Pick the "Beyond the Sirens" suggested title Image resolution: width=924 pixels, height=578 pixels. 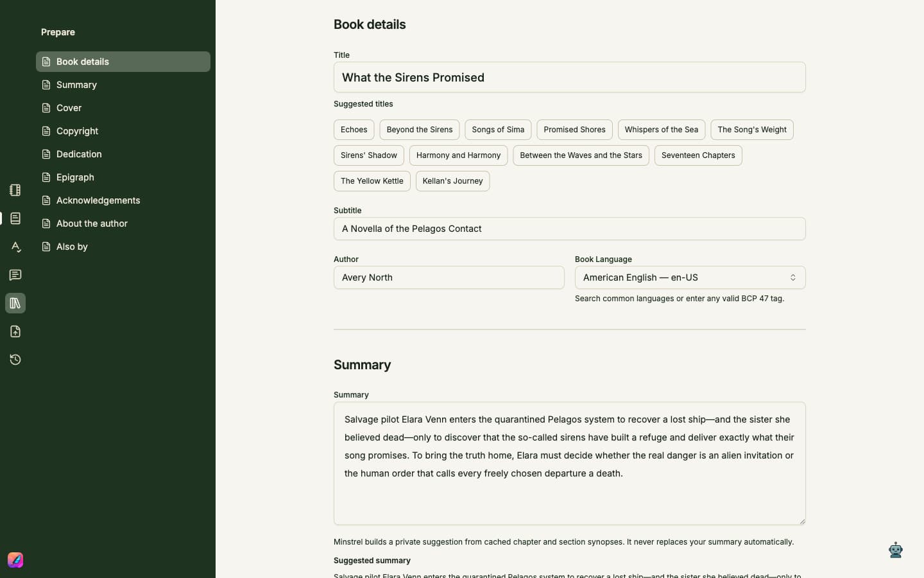point(420,130)
